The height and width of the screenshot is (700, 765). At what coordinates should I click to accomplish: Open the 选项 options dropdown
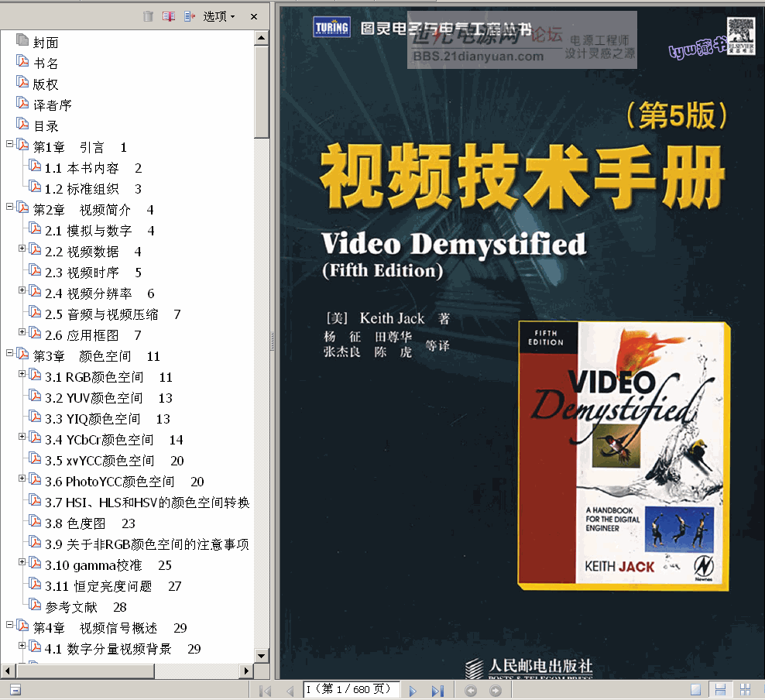(218, 16)
